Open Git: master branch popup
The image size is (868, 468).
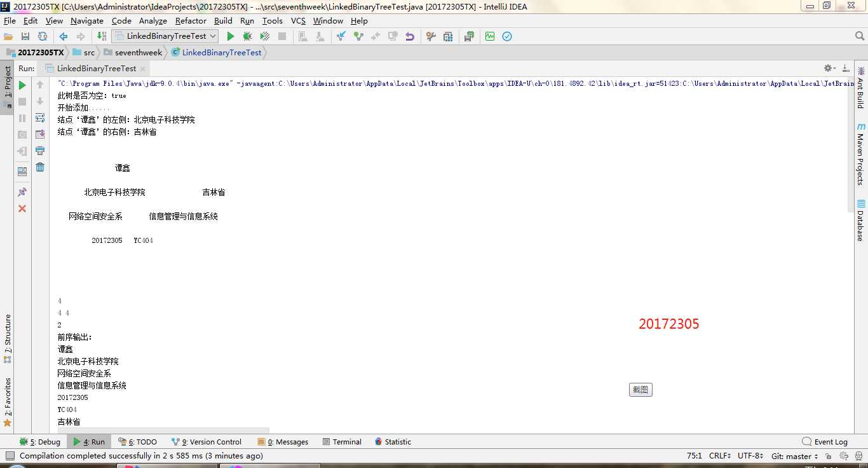point(794,456)
